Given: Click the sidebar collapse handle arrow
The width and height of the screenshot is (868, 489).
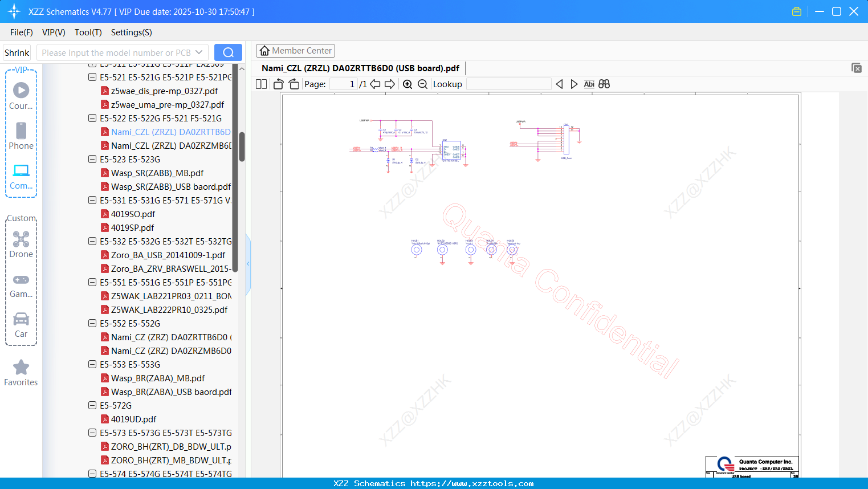Looking at the screenshot, I should (x=248, y=264).
